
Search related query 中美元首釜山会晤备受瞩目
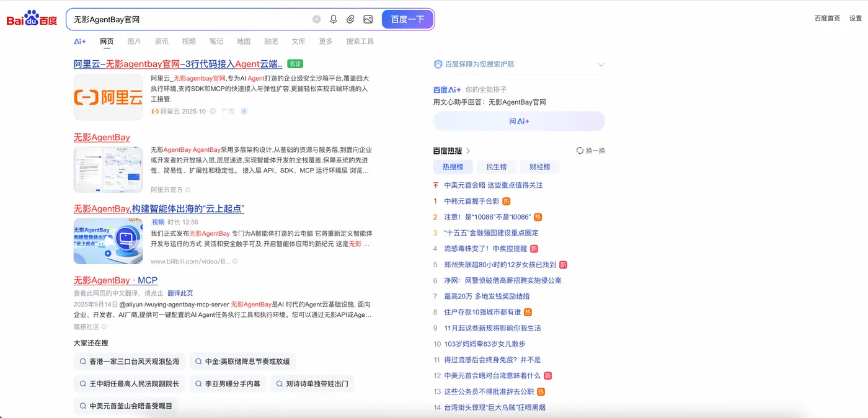tap(126, 406)
